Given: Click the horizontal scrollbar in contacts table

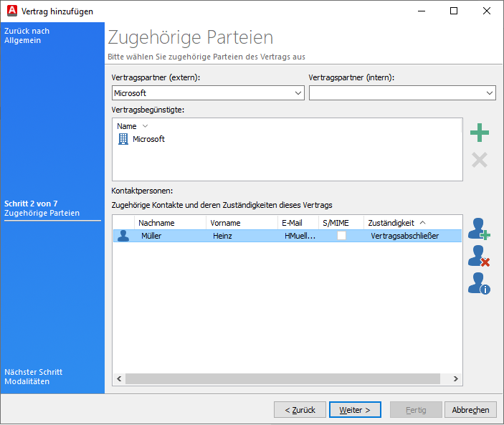Looking at the screenshot, I should click(x=287, y=379).
